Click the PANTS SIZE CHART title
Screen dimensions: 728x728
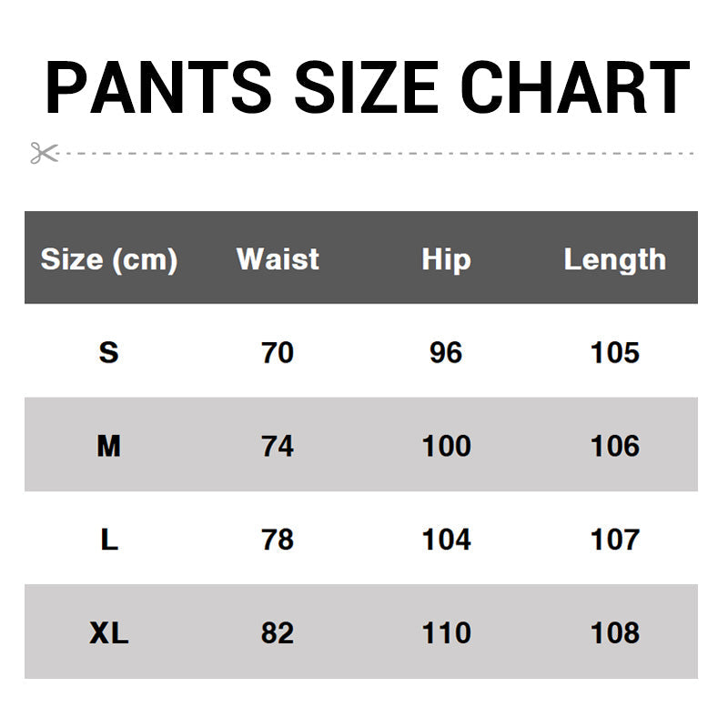pyautogui.click(x=367, y=87)
